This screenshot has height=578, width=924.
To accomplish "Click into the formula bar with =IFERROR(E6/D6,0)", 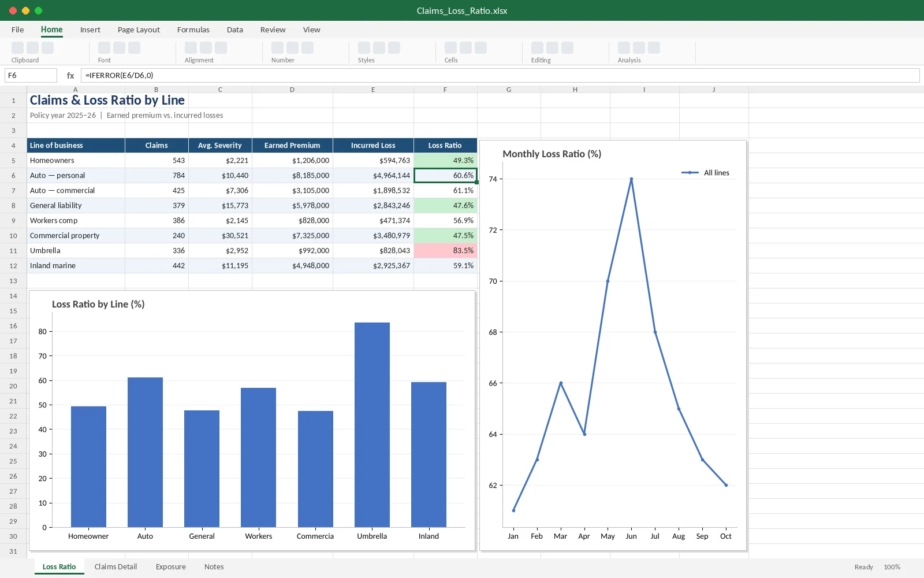I will point(500,75).
